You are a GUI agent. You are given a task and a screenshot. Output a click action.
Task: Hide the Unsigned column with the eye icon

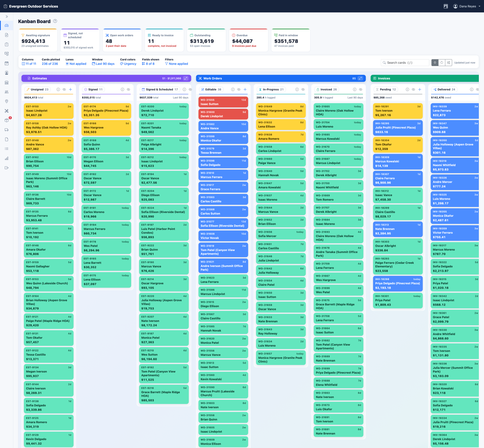coord(64,90)
